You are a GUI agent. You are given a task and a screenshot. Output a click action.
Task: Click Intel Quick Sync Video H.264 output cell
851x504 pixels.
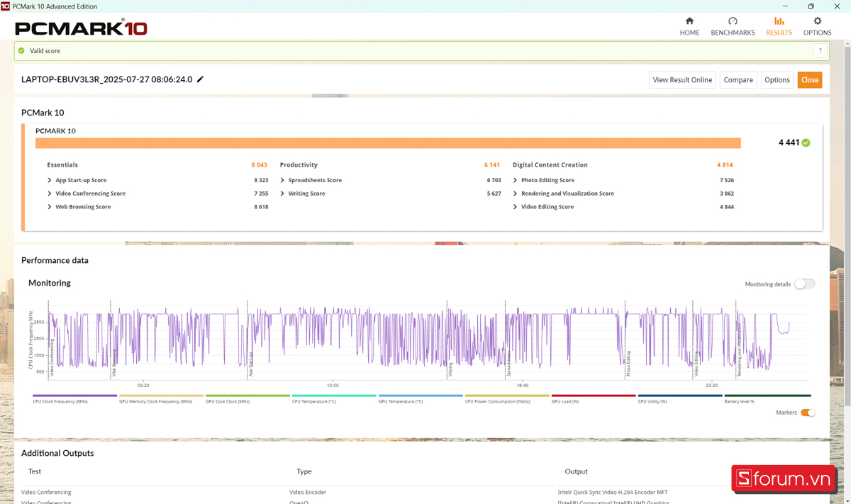coord(613,492)
